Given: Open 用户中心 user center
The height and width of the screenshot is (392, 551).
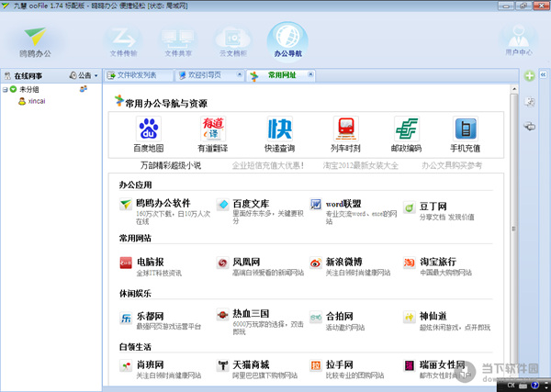Looking at the screenshot, I should pyautogui.click(x=519, y=40).
